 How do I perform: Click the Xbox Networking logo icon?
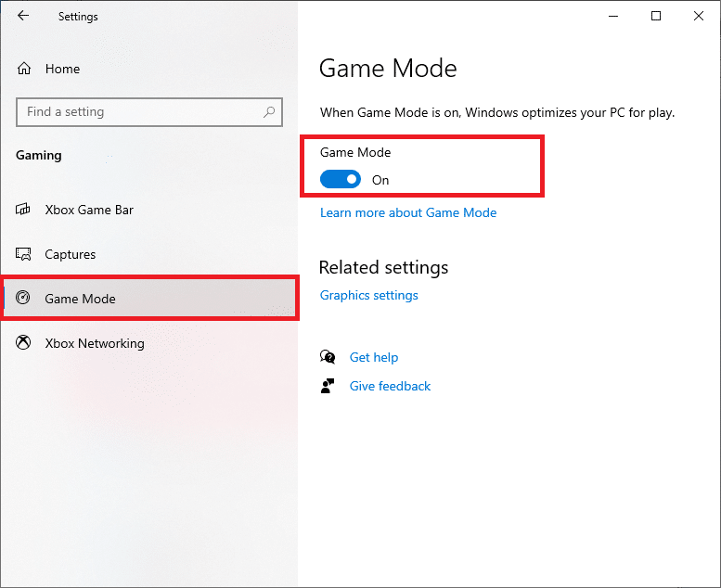pyautogui.click(x=24, y=343)
